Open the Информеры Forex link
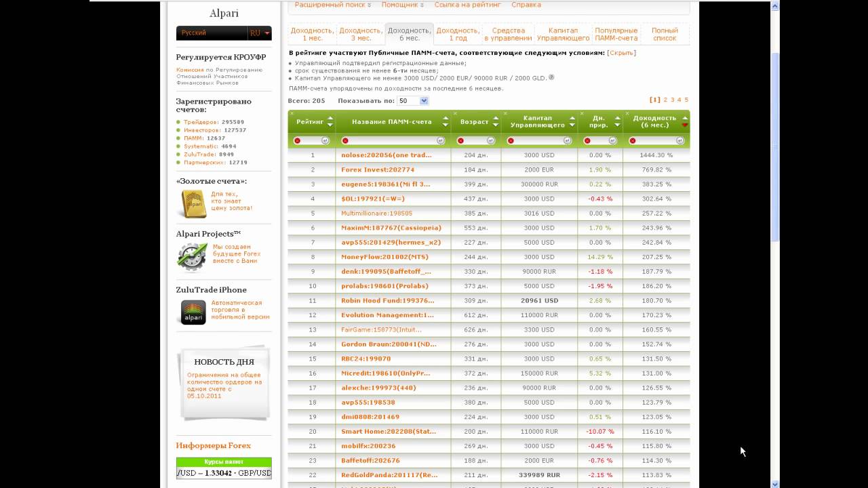This screenshot has width=868, height=488. pyautogui.click(x=213, y=445)
